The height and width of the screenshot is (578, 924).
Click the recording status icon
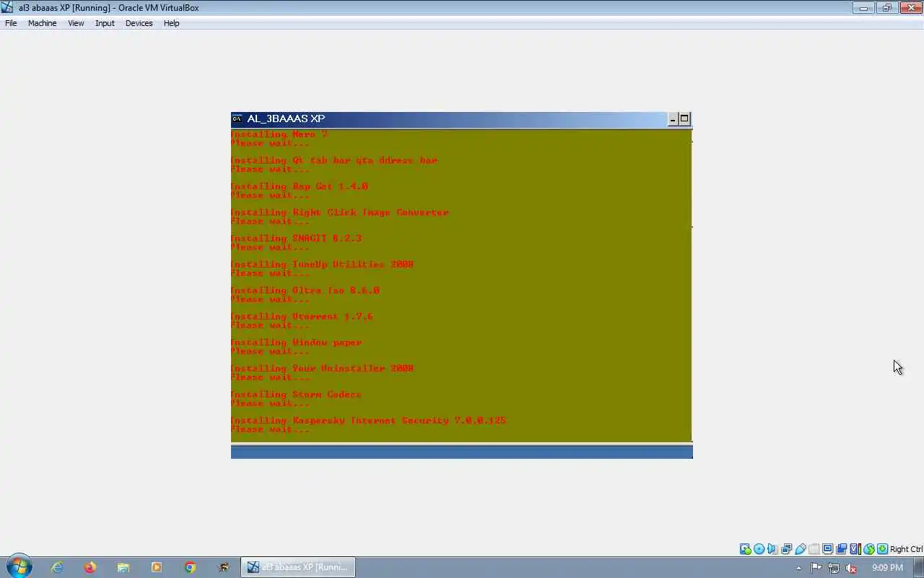(x=841, y=549)
